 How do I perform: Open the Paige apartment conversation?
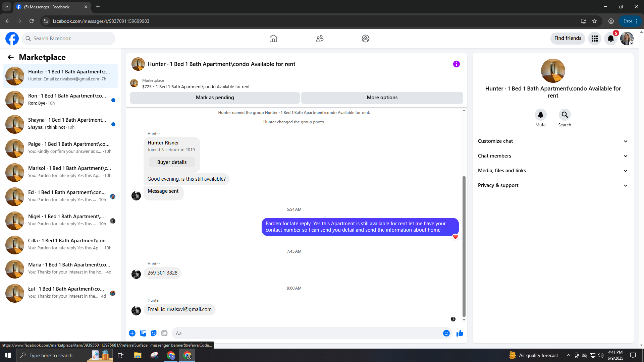click(60, 148)
